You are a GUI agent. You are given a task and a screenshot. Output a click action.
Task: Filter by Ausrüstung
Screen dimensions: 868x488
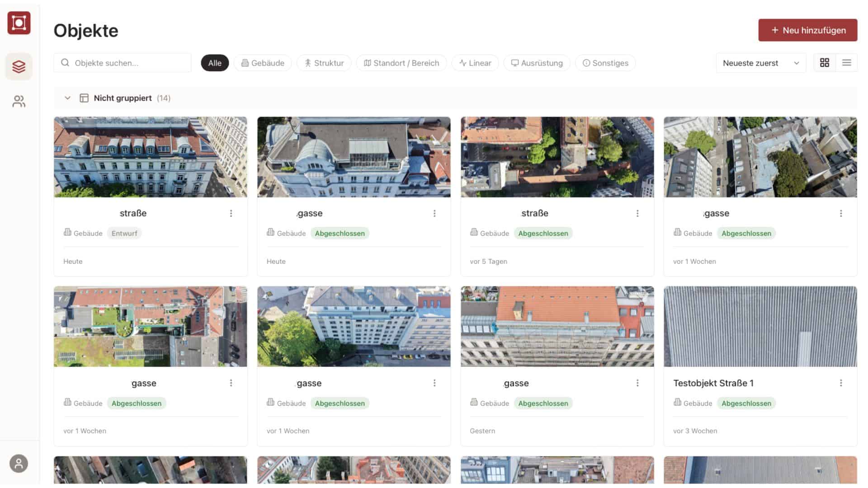tap(537, 63)
